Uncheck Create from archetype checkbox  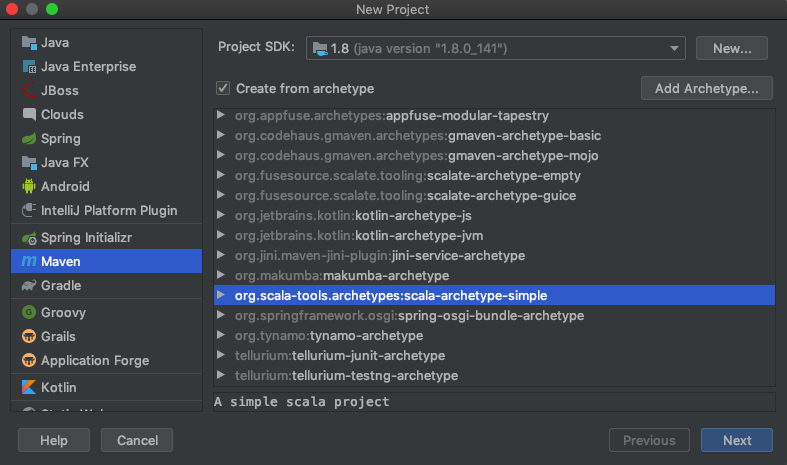(223, 88)
